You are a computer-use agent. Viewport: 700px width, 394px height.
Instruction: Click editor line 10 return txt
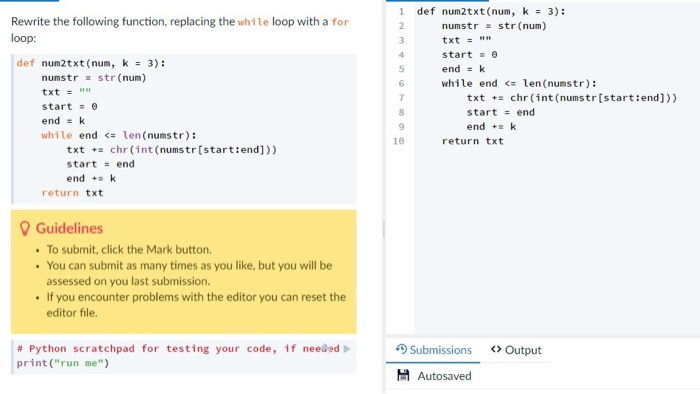tap(472, 141)
